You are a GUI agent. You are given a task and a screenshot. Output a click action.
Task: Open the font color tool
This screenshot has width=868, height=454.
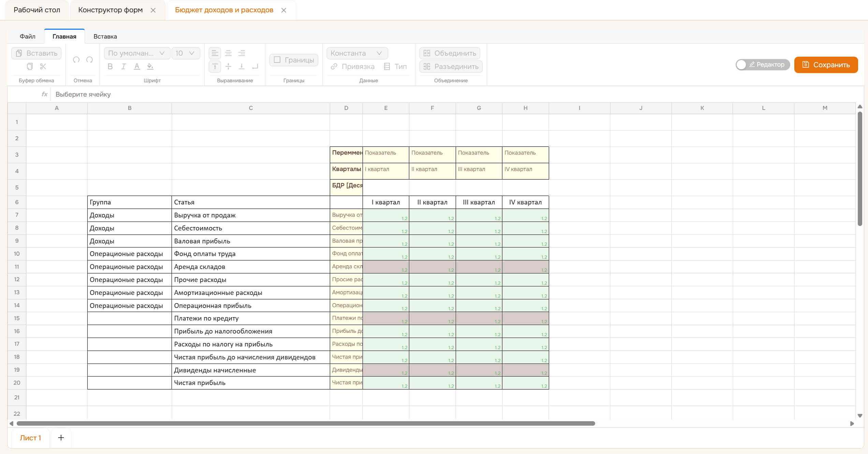click(137, 67)
